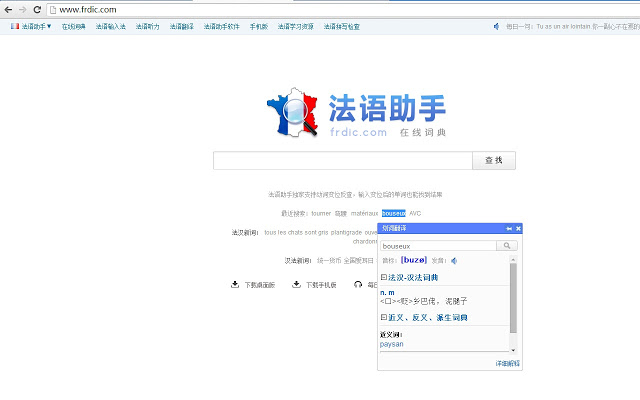Open the 手机版 nav item

[259, 27]
